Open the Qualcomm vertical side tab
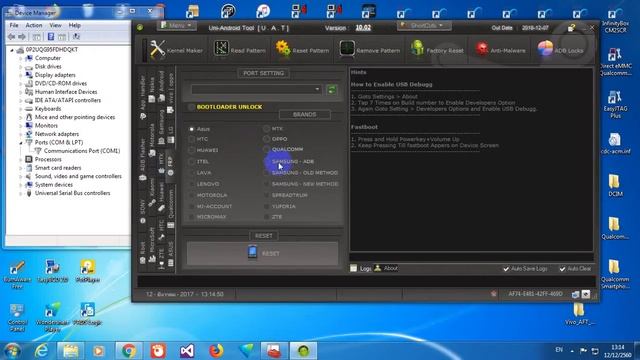Viewport: 640px width, 360px height. (171, 208)
